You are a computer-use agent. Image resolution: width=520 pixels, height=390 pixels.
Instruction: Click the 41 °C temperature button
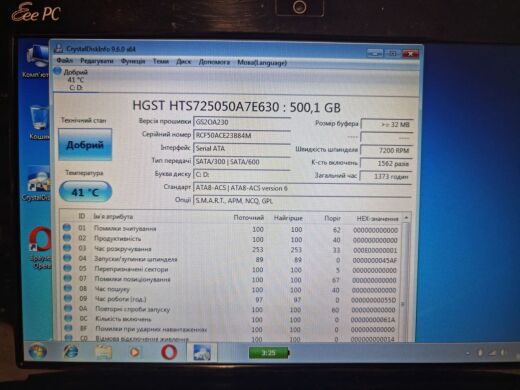point(85,192)
